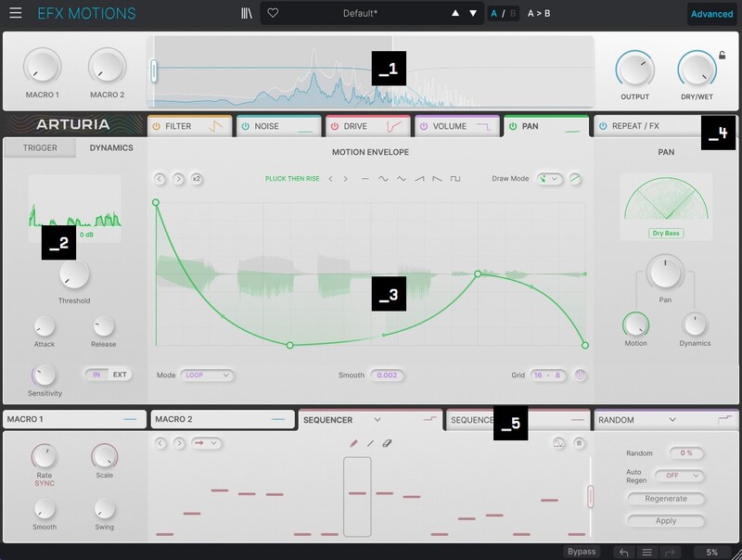Select the sequencer pencil draw tool
742x560 pixels.
353,443
